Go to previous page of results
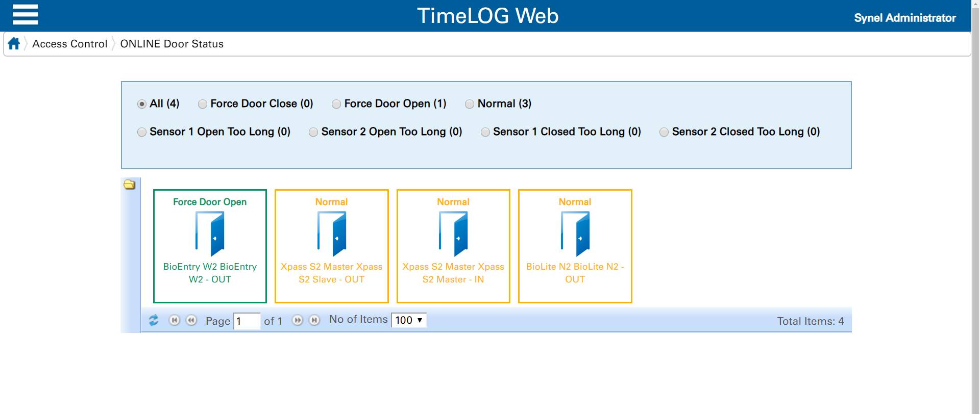The width and height of the screenshot is (980, 414). click(x=191, y=320)
